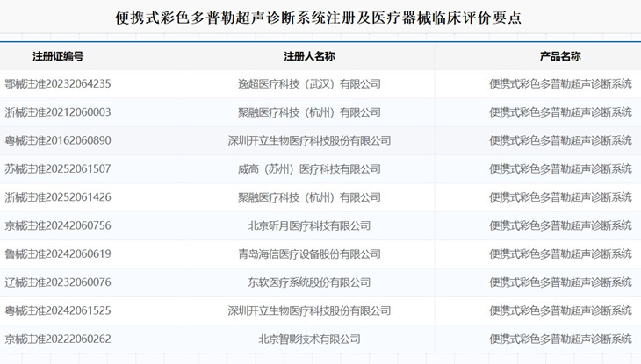641x364 pixels.
Task: Select registration number 京械注准20222060262
Action: click(58, 339)
